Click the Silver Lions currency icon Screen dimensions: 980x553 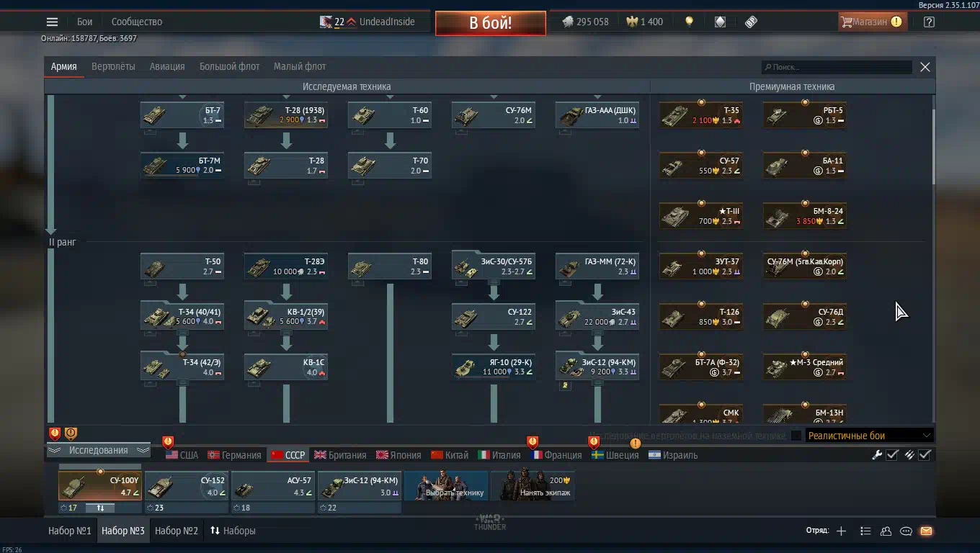(568, 22)
